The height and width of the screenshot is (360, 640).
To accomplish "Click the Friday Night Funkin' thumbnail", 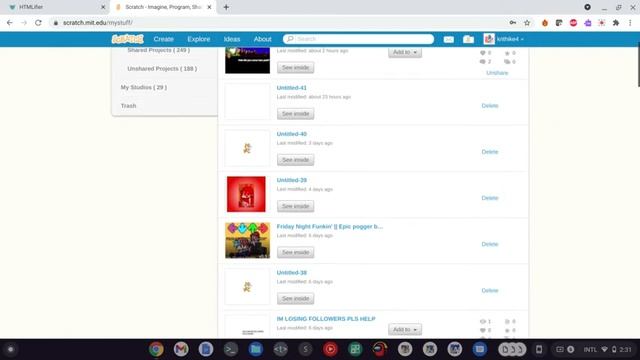I will (247, 240).
